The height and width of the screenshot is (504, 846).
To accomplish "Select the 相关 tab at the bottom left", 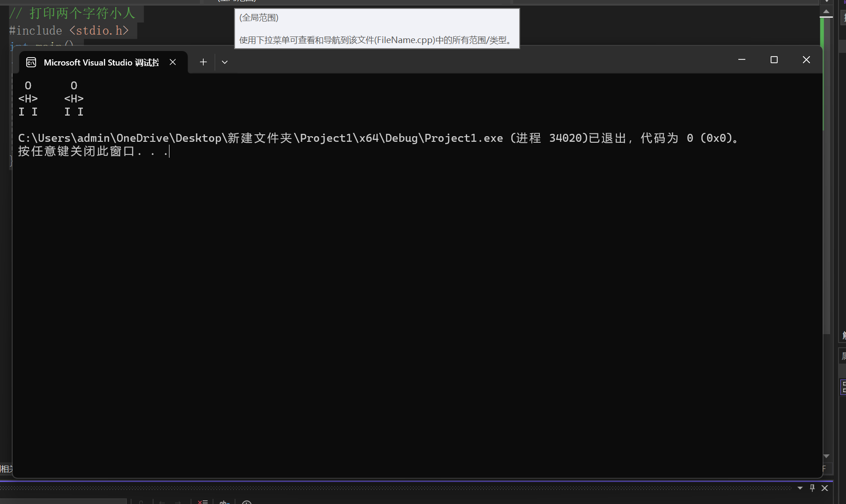I will [6, 469].
